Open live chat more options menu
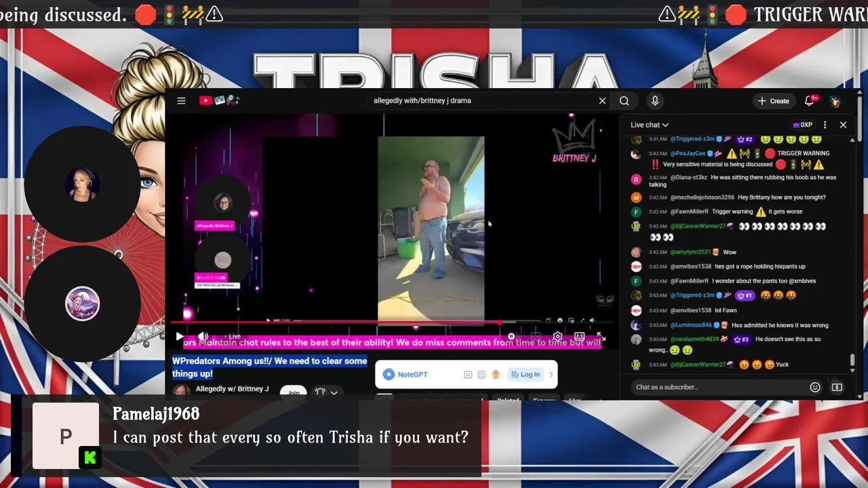Screen dimensions: 868x488 [x=825, y=125]
